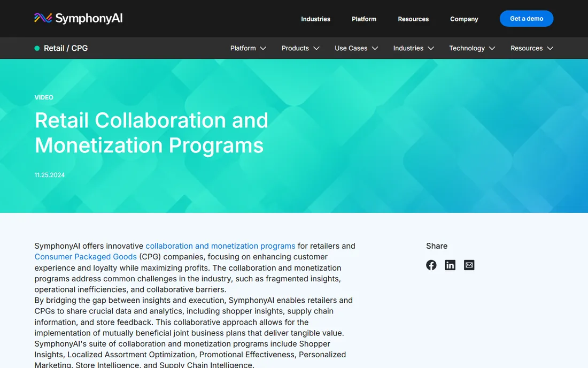588x368 pixels.
Task: Expand the Platform dropdown in sub-navigation
Action: (x=248, y=48)
